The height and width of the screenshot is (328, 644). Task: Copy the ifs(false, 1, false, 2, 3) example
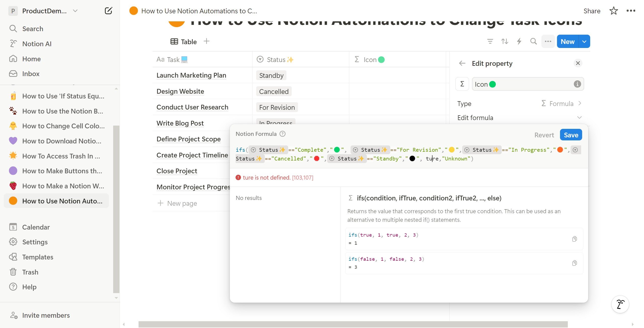574,263
